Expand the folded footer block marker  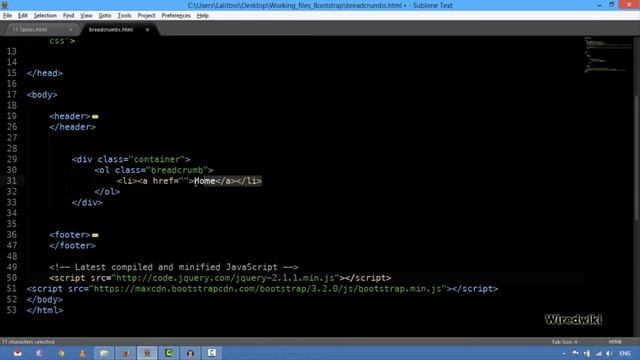pos(95,235)
